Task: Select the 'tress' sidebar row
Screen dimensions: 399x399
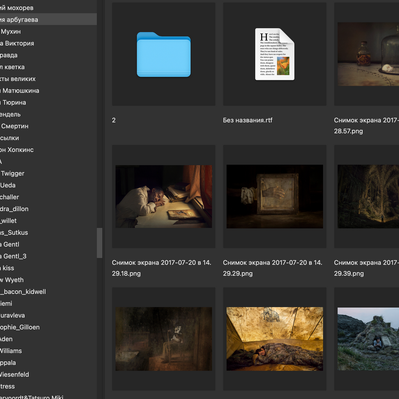Action: point(48,386)
